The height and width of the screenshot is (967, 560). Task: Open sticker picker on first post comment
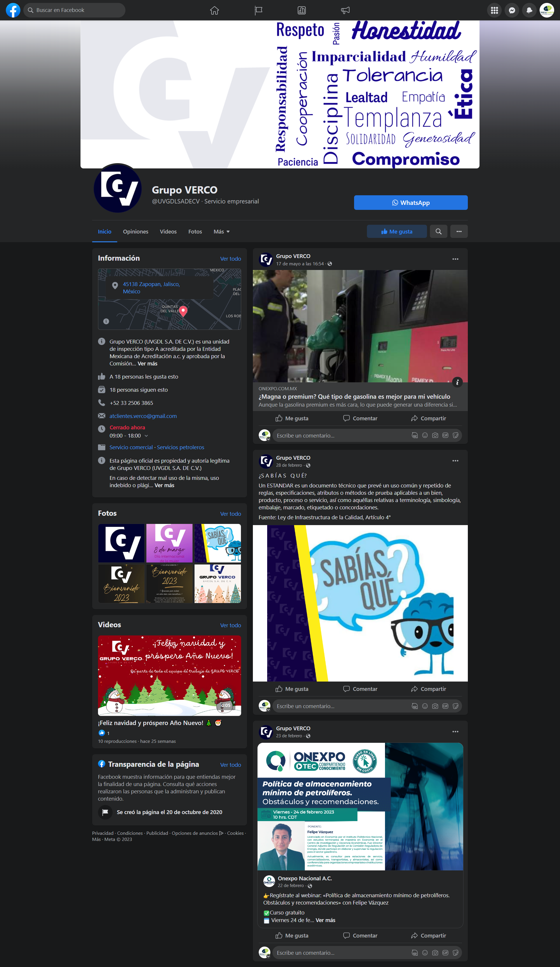[455, 435]
